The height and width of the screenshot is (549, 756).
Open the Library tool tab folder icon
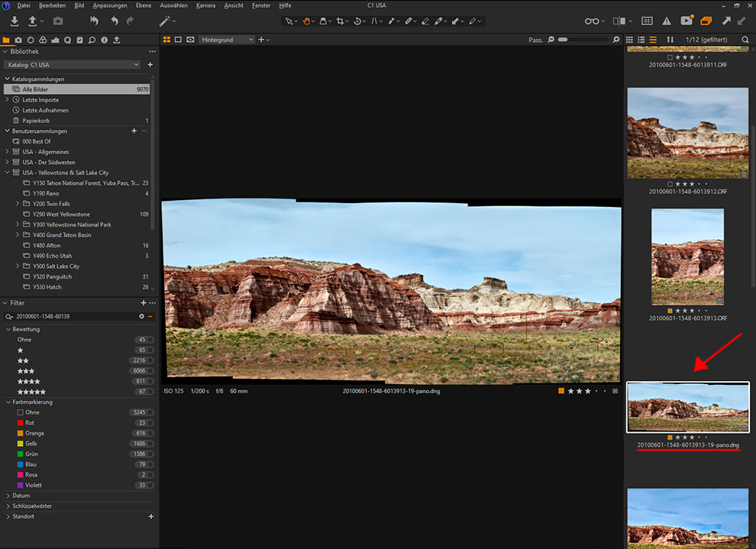click(x=6, y=40)
